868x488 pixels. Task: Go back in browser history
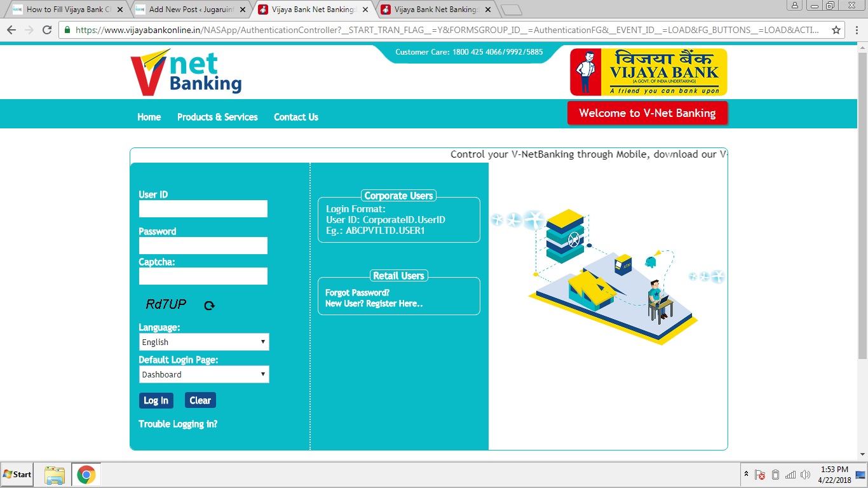click(11, 30)
